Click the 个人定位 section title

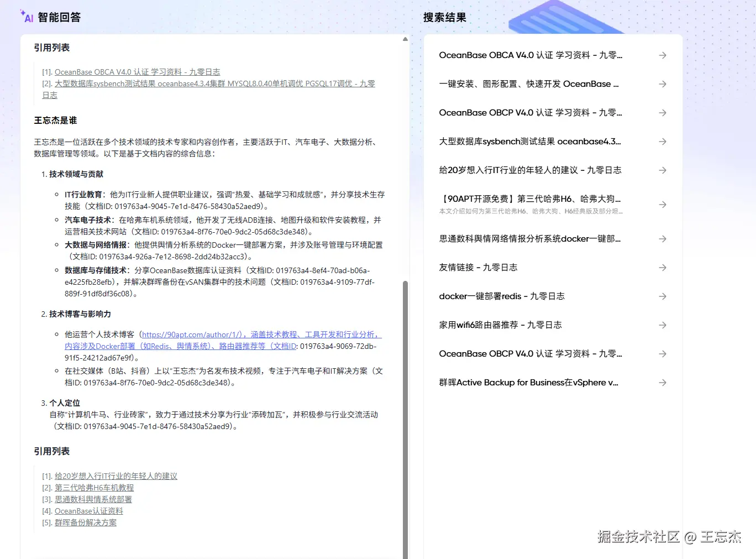(65, 403)
